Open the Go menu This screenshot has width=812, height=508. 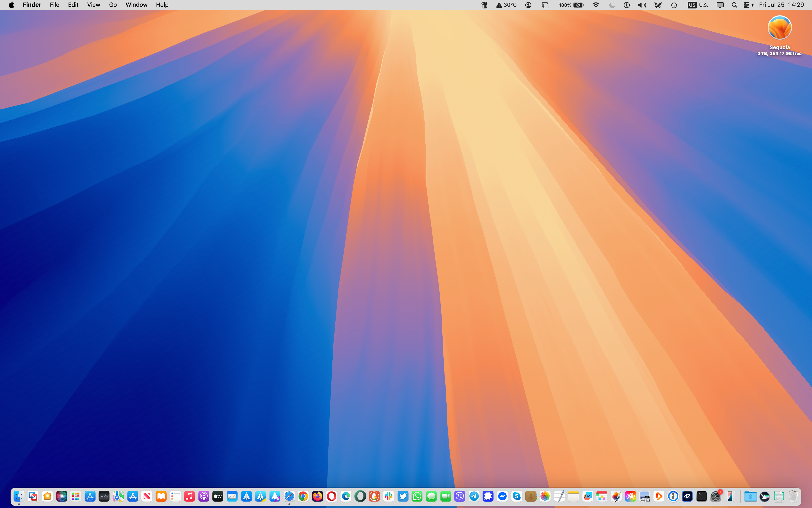point(113,5)
